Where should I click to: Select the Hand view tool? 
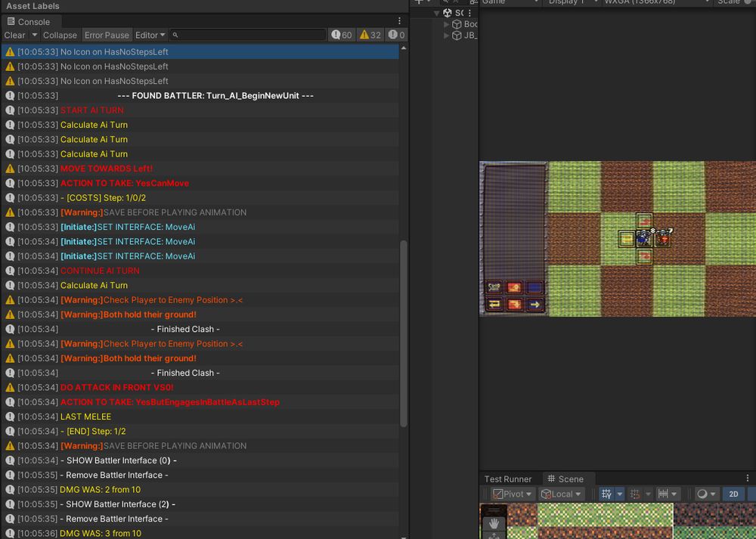click(x=494, y=523)
